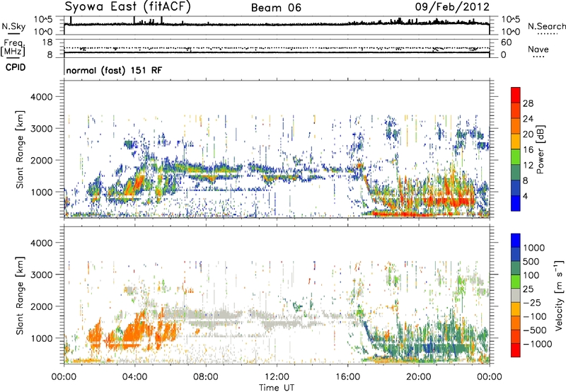Click the dotted N.Search legend line sample
The height and width of the screenshot is (392, 566).
coord(548,34)
